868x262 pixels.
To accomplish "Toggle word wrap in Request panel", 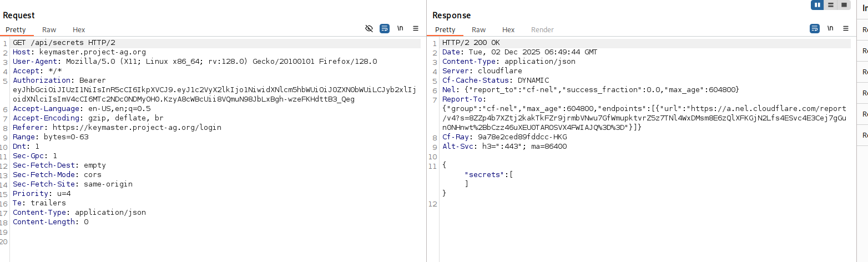I will 385,28.
